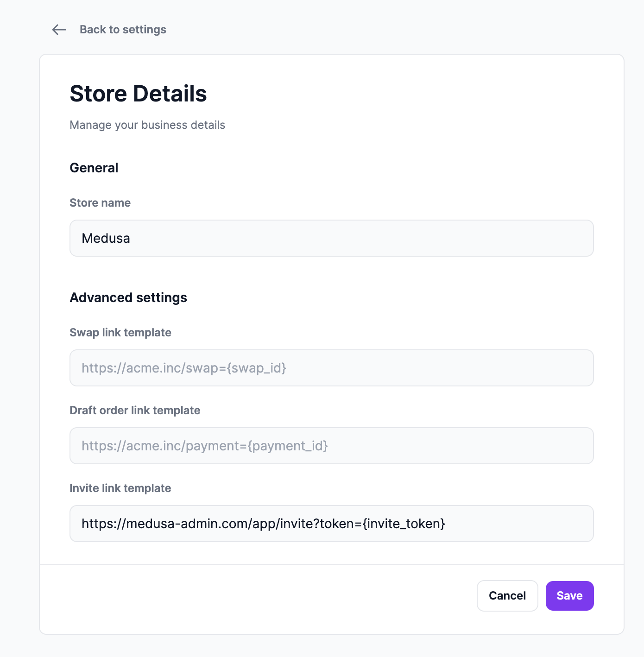Click the invite token URL text
Viewport: 644px width, 657px height.
(263, 523)
